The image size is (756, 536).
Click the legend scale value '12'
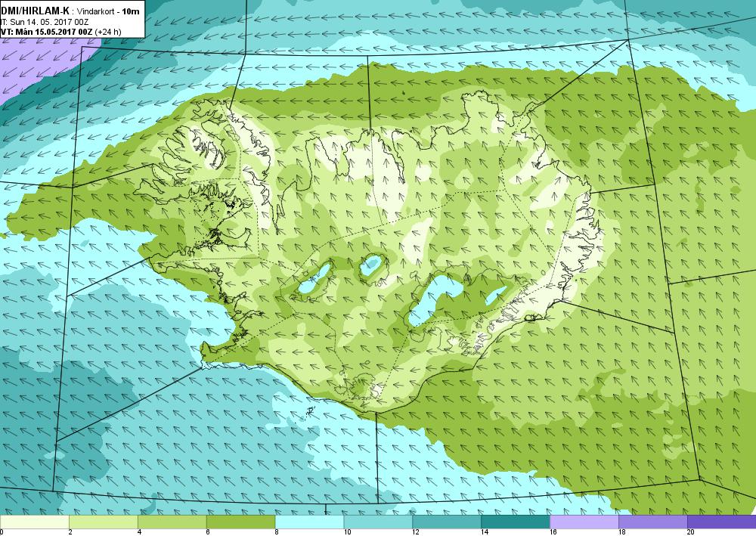pyautogui.click(x=416, y=532)
